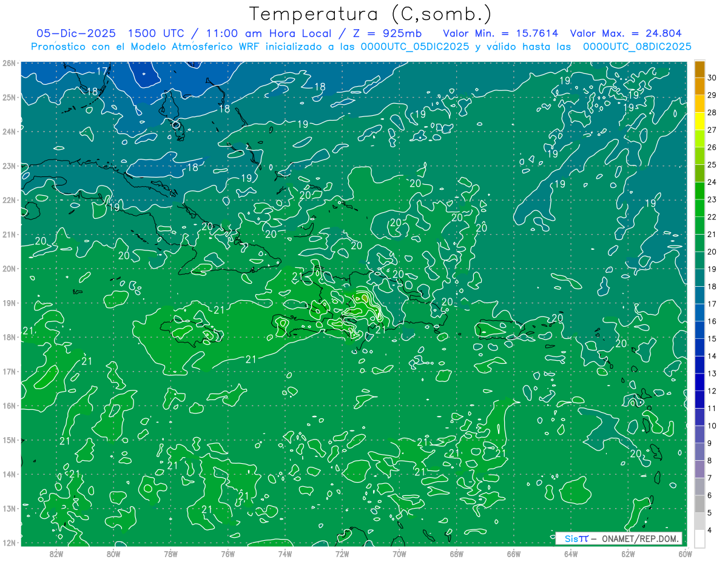
Task: Click the colorbar label 28
Action: [x=712, y=112]
